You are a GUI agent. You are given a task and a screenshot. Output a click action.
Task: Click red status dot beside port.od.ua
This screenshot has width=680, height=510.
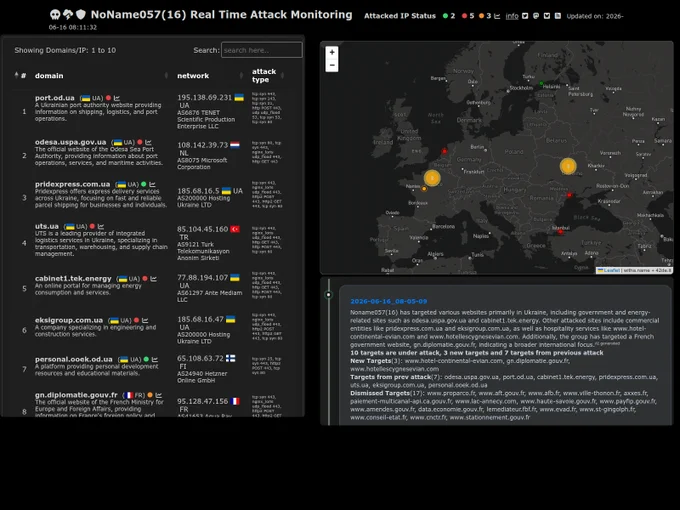click(108, 98)
